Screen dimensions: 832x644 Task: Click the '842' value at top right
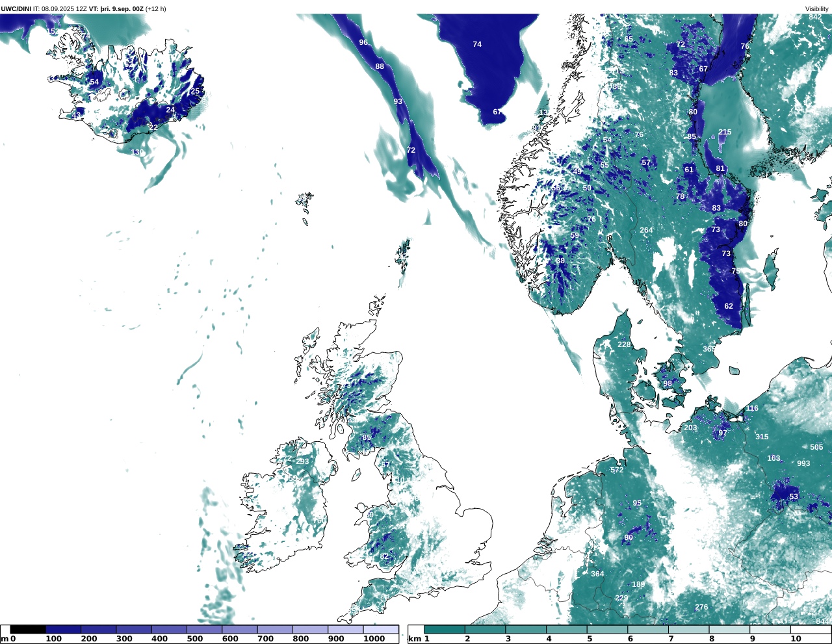click(815, 17)
